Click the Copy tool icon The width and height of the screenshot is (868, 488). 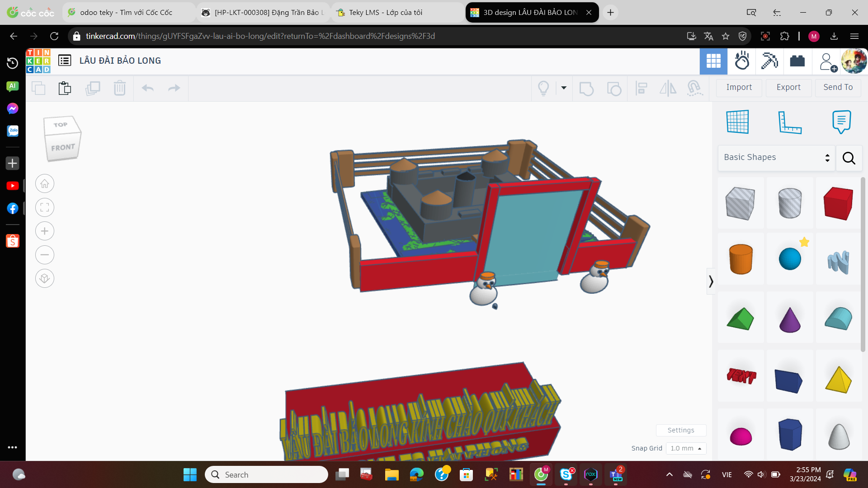click(x=38, y=88)
